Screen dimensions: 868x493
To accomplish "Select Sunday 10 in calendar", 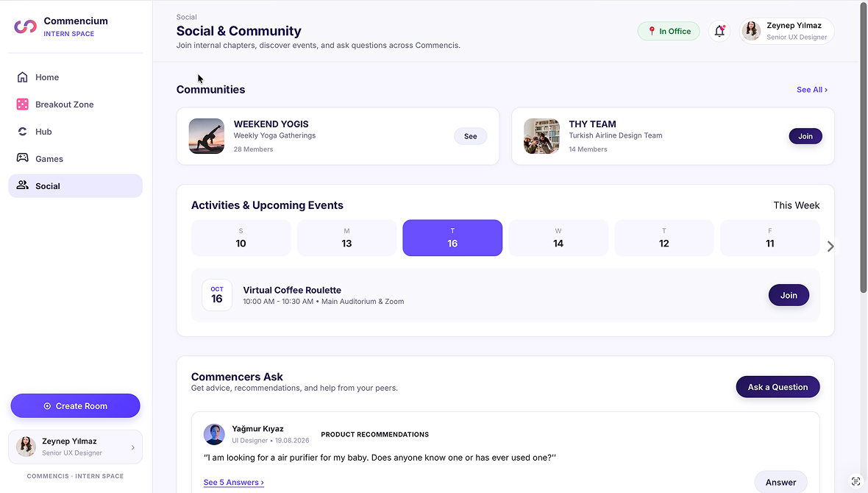I will (x=241, y=238).
